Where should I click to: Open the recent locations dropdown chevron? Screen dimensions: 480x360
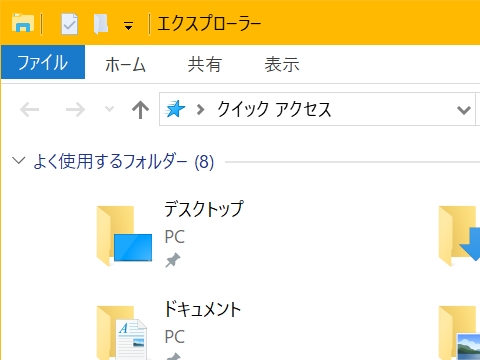109,109
